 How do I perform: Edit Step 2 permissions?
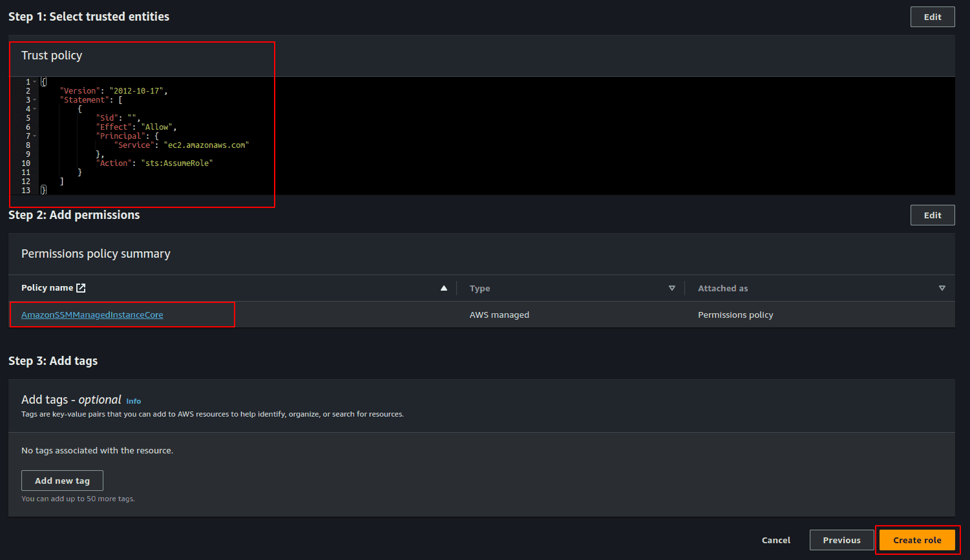coord(932,215)
